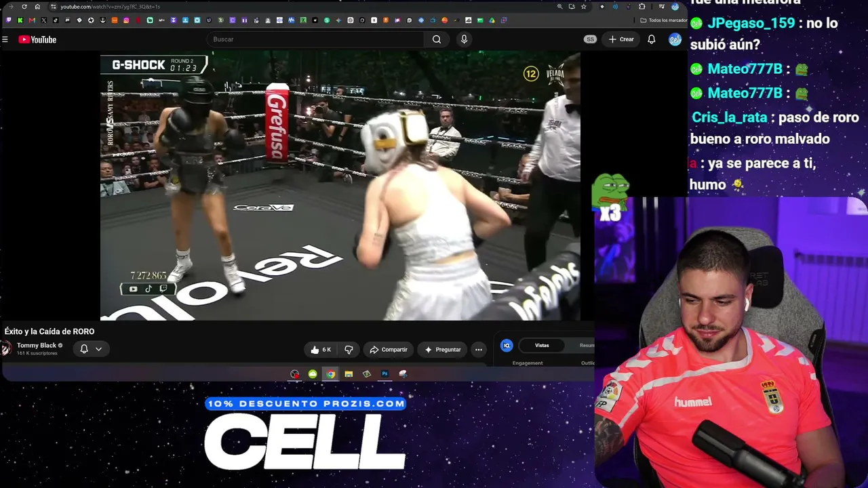Open the TikTok bookmark
This screenshot has width=868, height=488.
coord(56,20)
